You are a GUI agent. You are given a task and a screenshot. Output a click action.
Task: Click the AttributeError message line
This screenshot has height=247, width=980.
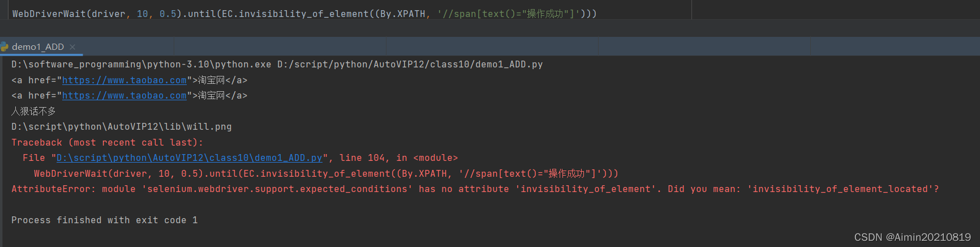pos(475,189)
